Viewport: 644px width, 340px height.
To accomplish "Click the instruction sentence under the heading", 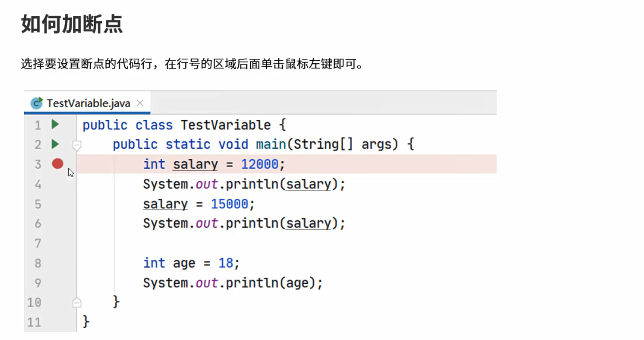I will coord(192,64).
